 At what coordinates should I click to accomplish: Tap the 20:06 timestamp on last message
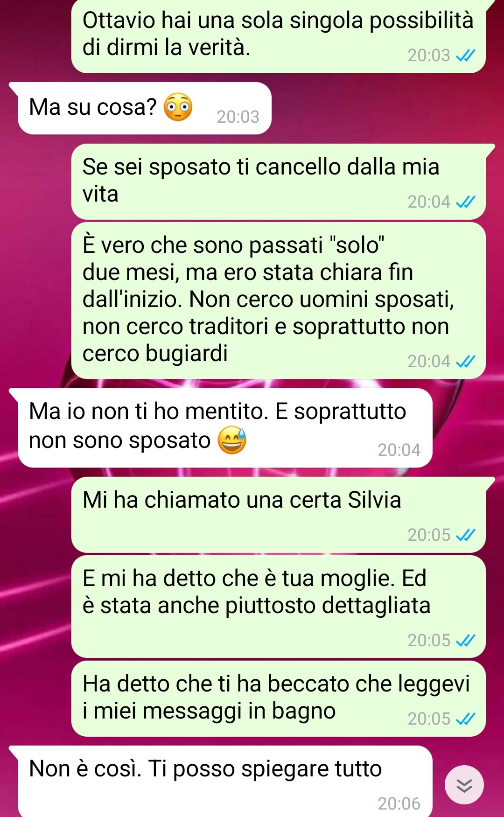399,803
